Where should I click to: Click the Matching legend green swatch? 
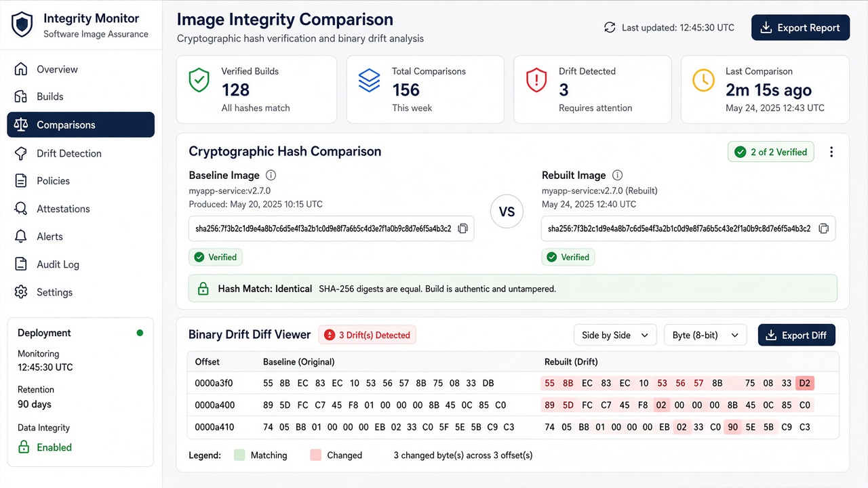click(x=239, y=455)
